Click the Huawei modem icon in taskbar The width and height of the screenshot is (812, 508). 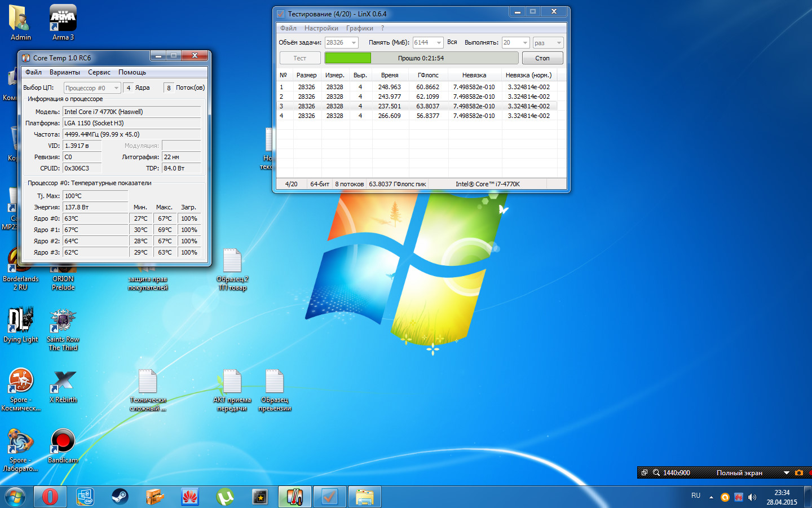click(x=190, y=497)
